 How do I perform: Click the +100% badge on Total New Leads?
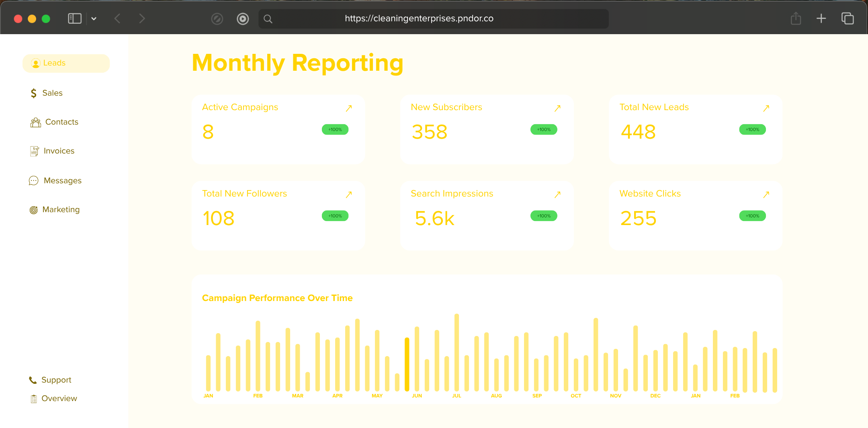pyautogui.click(x=753, y=129)
